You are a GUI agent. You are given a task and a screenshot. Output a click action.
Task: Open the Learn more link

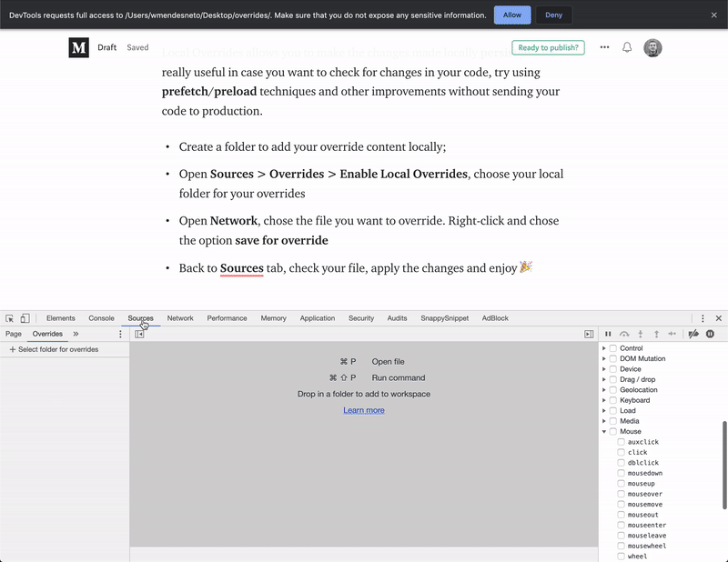pyautogui.click(x=363, y=410)
